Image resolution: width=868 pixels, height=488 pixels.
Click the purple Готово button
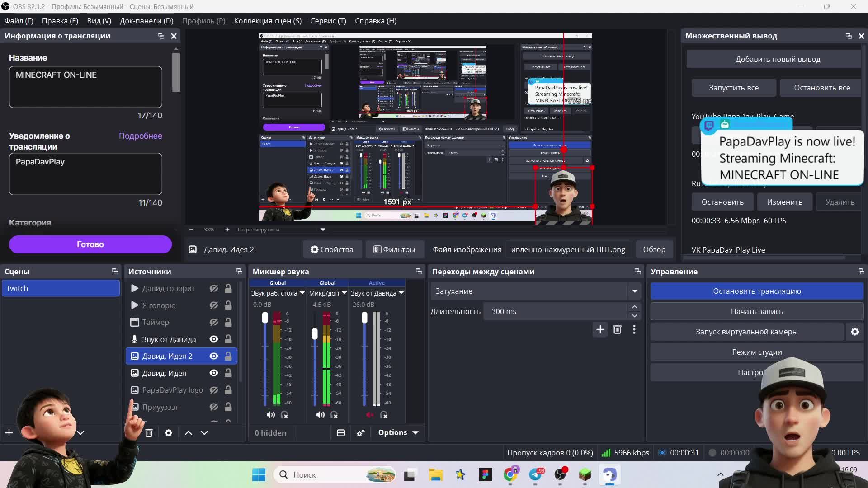click(x=90, y=244)
